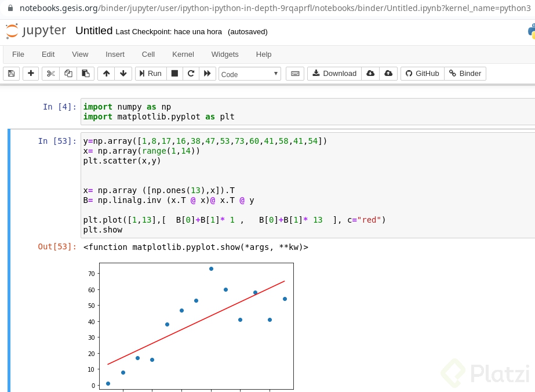This screenshot has width=535, height=392.
Task: Open the command palette keyboard icon
Action: (x=295, y=74)
